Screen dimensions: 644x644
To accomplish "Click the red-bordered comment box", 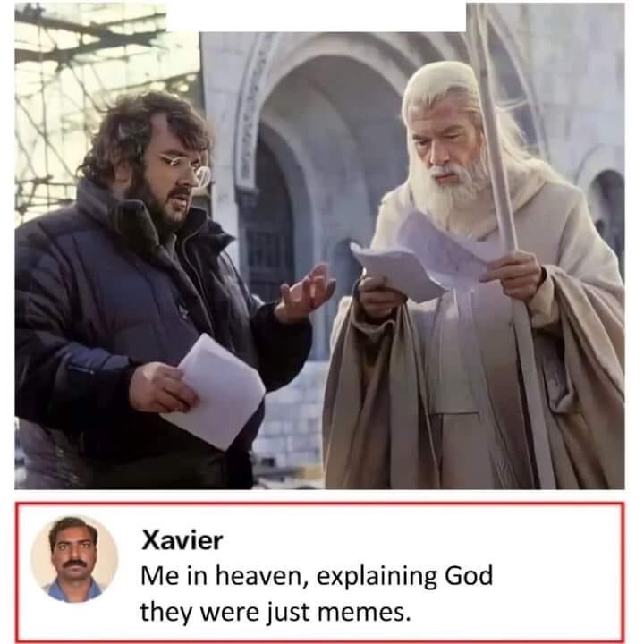I will click(319, 572).
